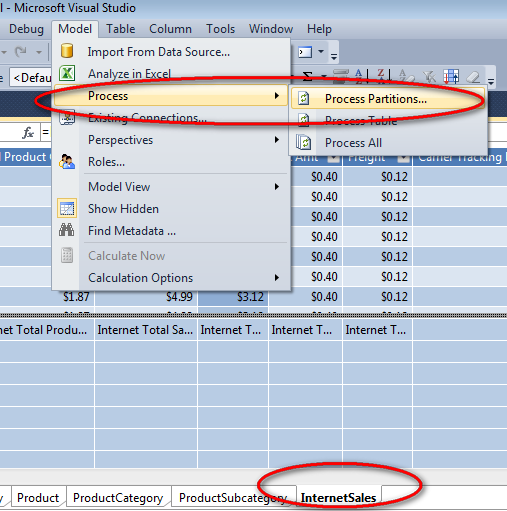This screenshot has width=507, height=511.
Task: Click the clear filter funnel icon
Action: coord(429,76)
